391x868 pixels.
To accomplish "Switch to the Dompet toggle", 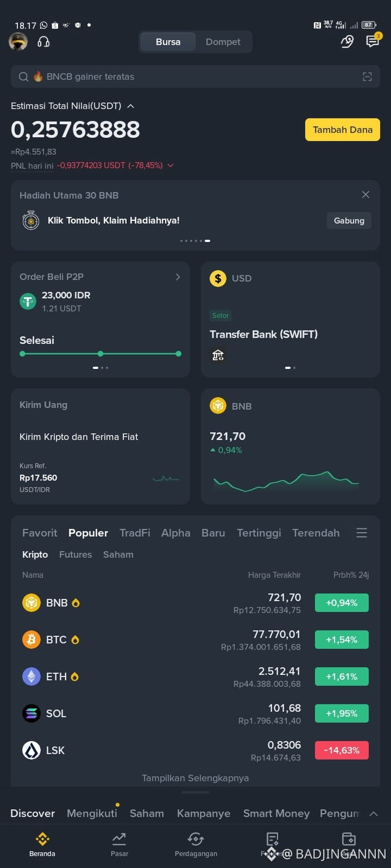I will [223, 42].
